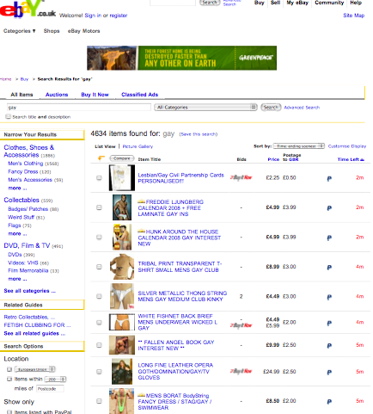Viewport: 373px width, 414px height.
Task: Click the Compare button
Action: coord(122,158)
